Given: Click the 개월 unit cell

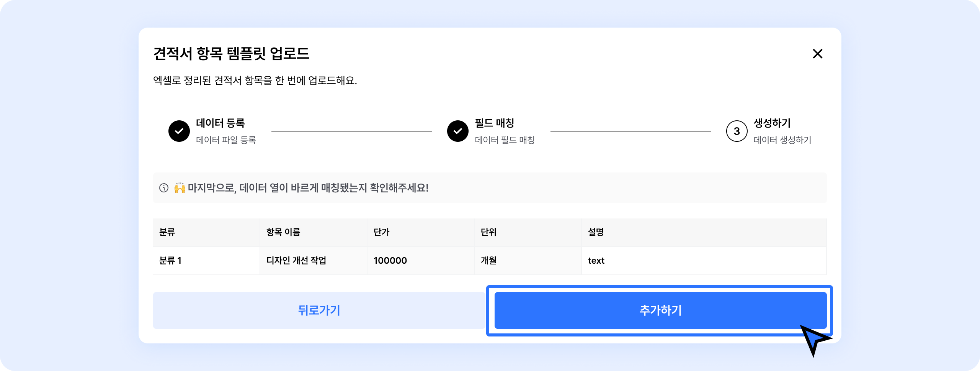Looking at the screenshot, I should (x=488, y=261).
